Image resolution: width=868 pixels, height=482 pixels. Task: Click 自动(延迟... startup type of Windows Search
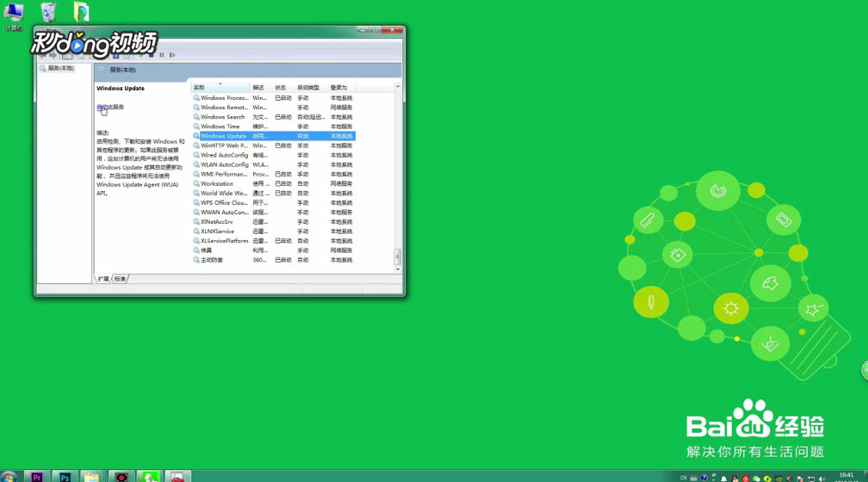[x=311, y=117]
